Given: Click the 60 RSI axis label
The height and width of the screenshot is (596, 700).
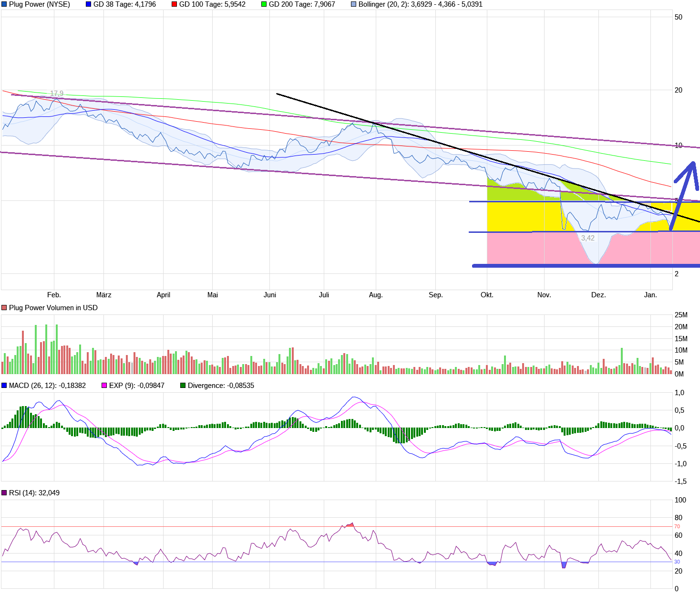Looking at the screenshot, I should point(679,535).
